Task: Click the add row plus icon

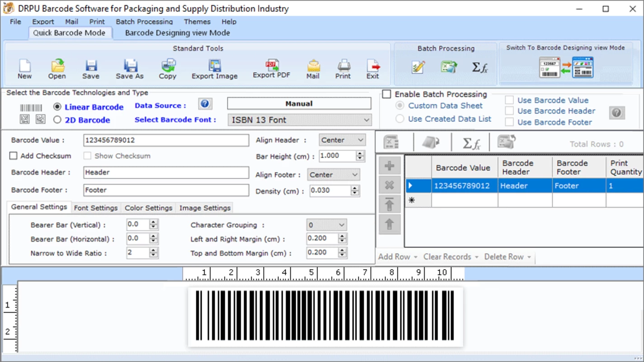Action: pyautogui.click(x=389, y=166)
